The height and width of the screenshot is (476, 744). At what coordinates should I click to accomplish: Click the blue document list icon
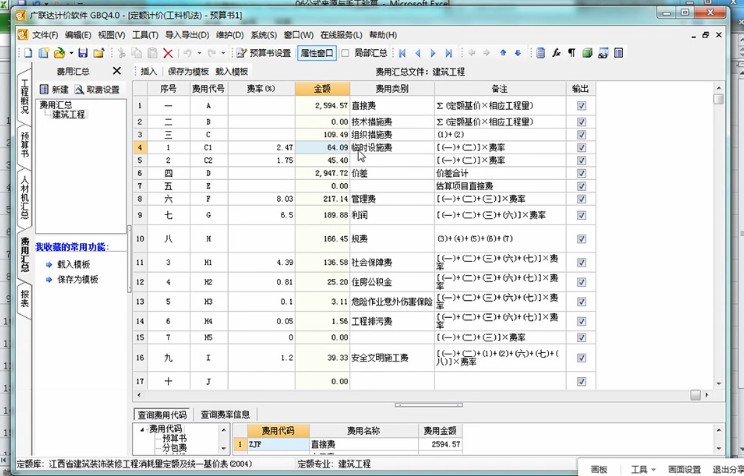tap(540, 53)
